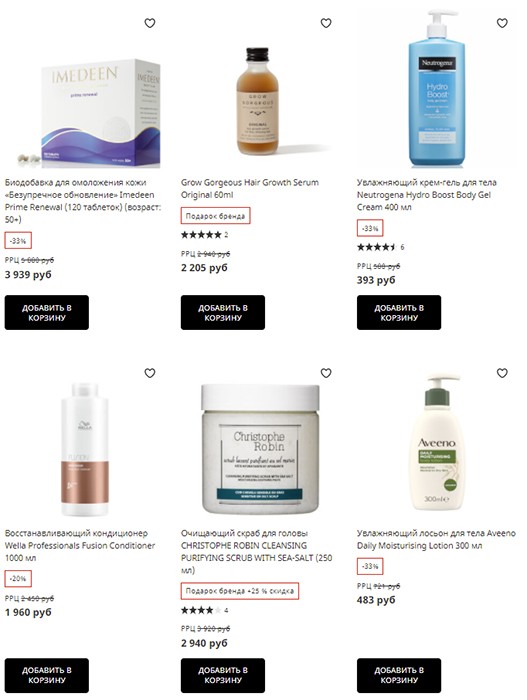Add Grow Gorgeous serum to cart
This screenshot has width=527, height=700.
(x=223, y=312)
